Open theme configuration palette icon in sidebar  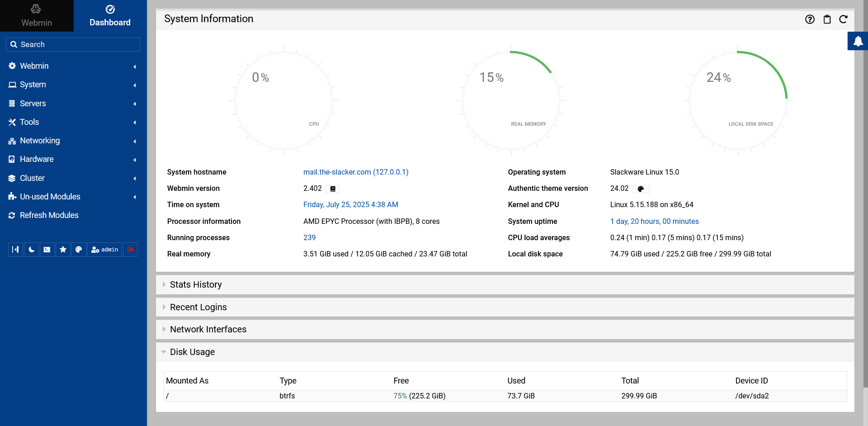point(79,250)
